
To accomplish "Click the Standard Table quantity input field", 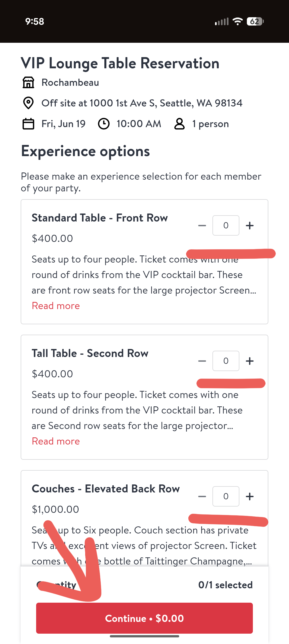I will pyautogui.click(x=226, y=226).
